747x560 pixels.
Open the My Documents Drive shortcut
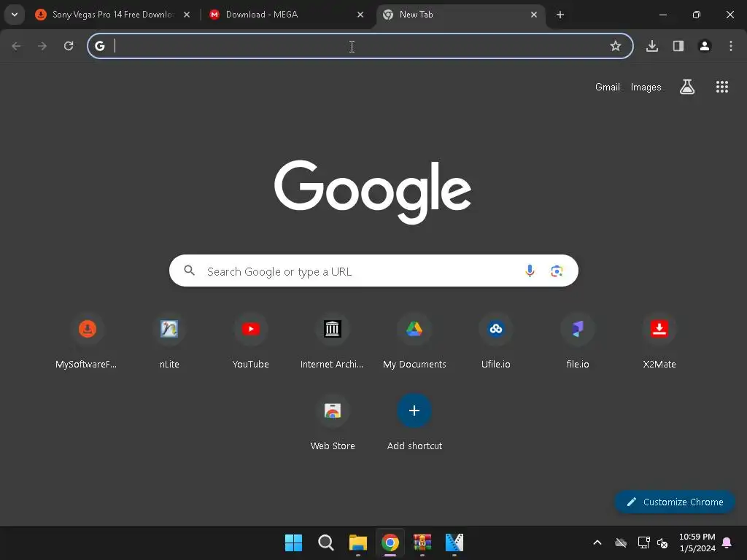pos(414,342)
